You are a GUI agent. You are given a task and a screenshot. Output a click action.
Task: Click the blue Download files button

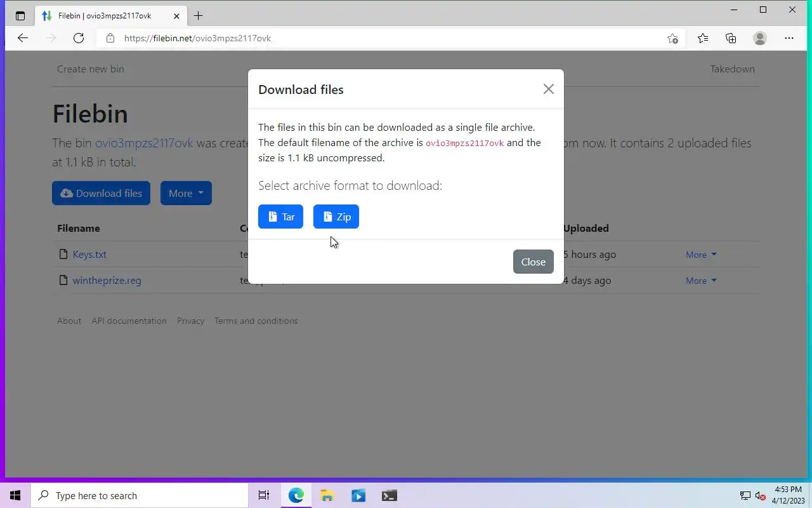101,193
